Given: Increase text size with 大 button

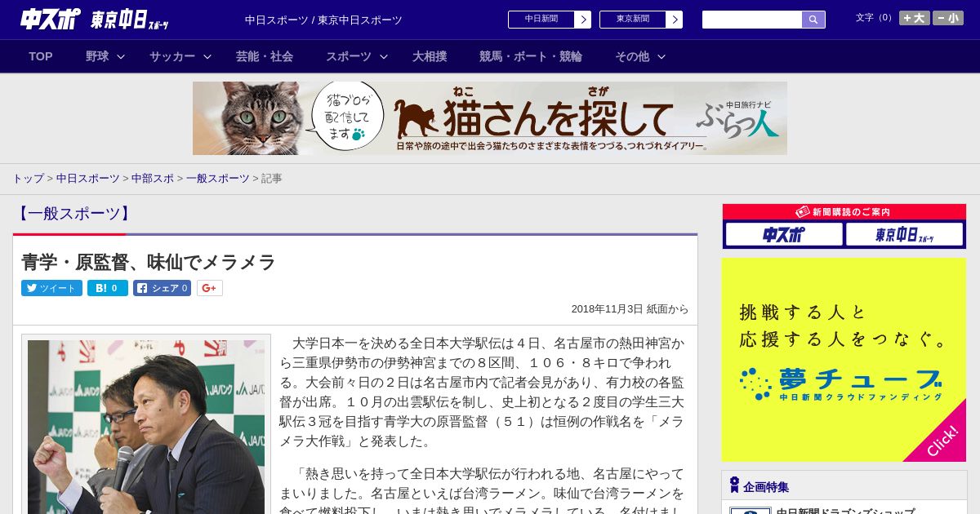Looking at the screenshot, I should pos(915,18).
